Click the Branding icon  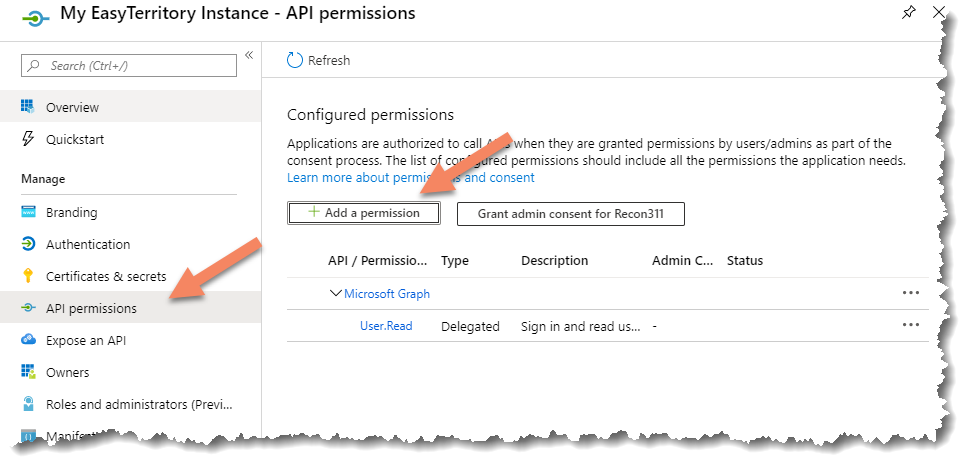28,212
